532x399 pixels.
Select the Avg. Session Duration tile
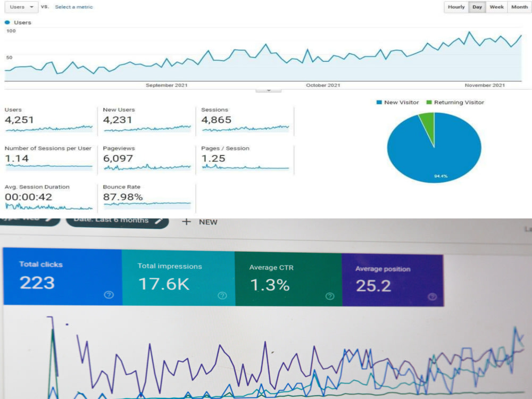click(48, 197)
